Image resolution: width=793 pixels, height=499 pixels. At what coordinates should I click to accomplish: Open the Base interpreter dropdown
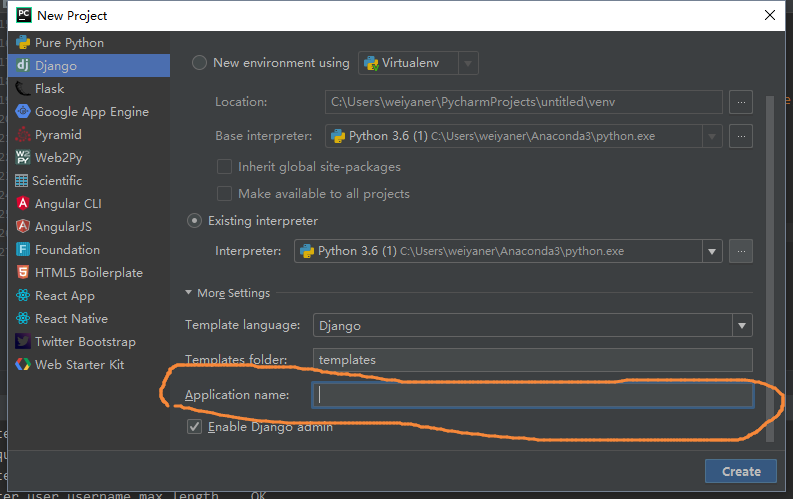712,136
